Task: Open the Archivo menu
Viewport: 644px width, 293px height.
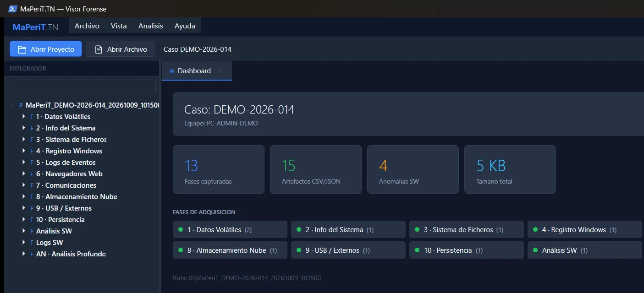Action: tap(87, 26)
